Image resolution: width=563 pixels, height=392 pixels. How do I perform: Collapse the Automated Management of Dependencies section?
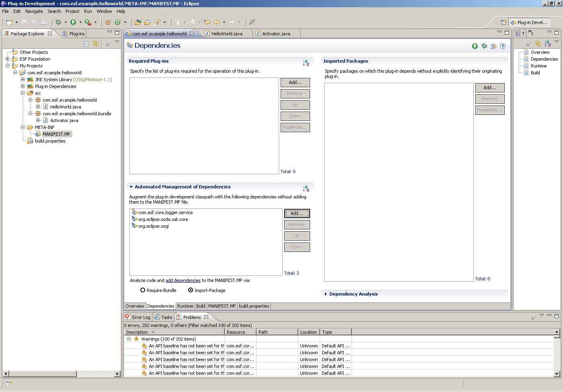pyautogui.click(x=131, y=187)
